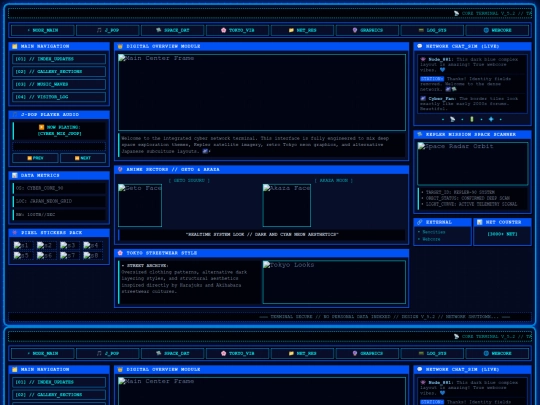The image size is (540, 405).
Task: Select the LOC: JAPAN_NEON_GRID metric row
Action: 59,201
